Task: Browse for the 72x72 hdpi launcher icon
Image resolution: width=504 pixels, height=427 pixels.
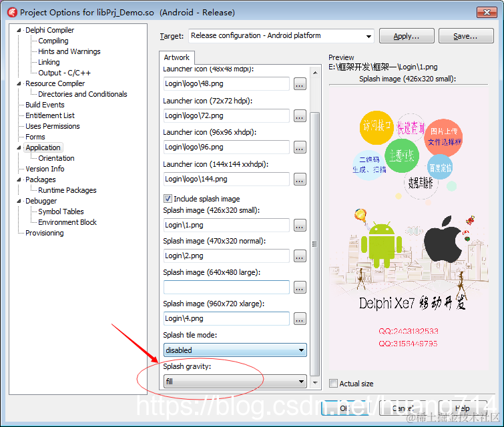Action: tap(300, 116)
